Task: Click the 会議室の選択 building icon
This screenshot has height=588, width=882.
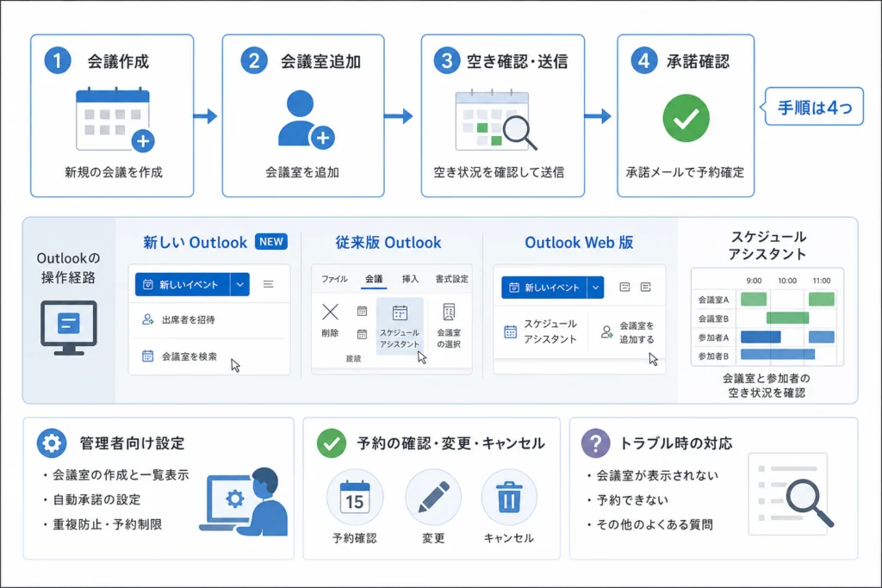Action: [x=448, y=312]
